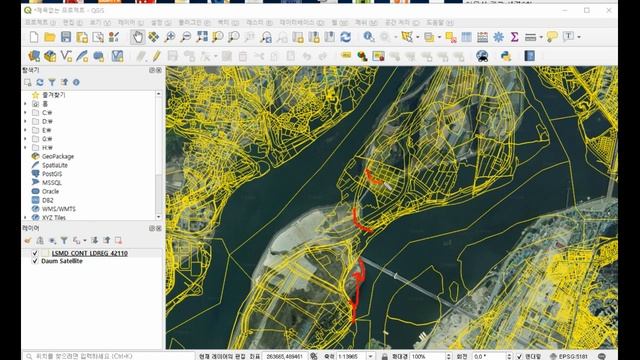Open the second menu bar item

click(73, 22)
